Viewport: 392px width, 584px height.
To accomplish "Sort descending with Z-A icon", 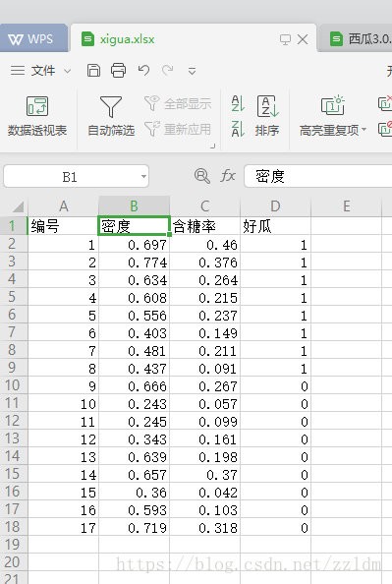I will [238, 129].
